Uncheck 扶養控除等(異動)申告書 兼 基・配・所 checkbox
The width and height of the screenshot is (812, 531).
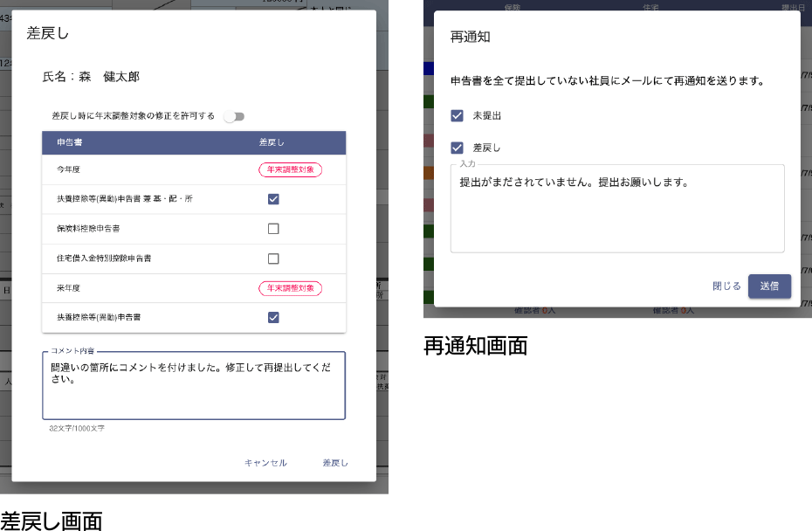(273, 199)
